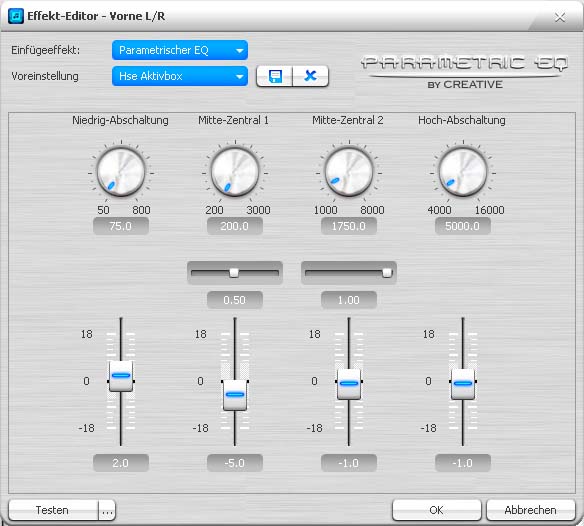The image size is (584, 526).
Task: Click the Mitte-Zentral 1 bandwidth slider handle
Action: click(234, 273)
